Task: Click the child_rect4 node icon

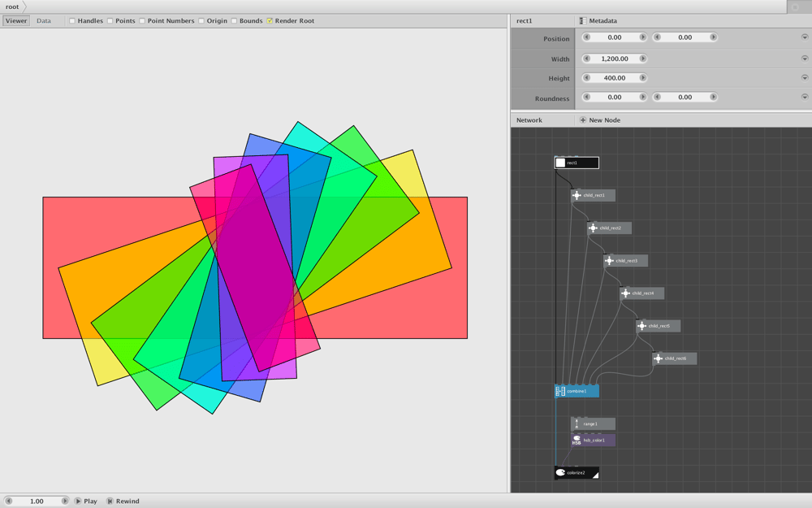Action: (625, 293)
